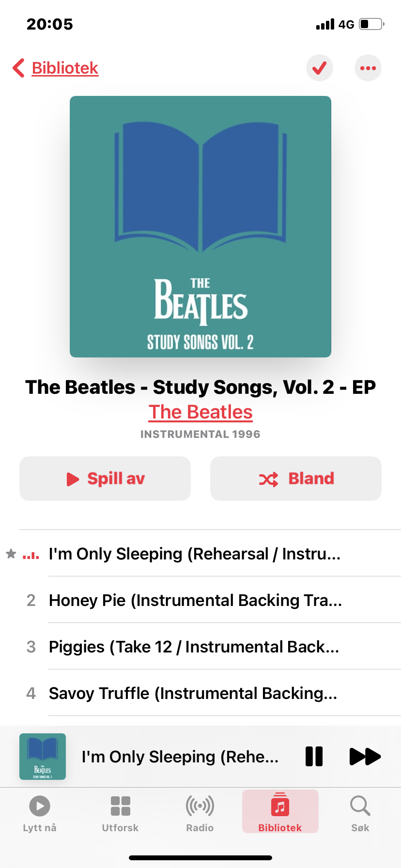Open The Beatles artist link
This screenshot has height=868, width=401.
click(200, 412)
